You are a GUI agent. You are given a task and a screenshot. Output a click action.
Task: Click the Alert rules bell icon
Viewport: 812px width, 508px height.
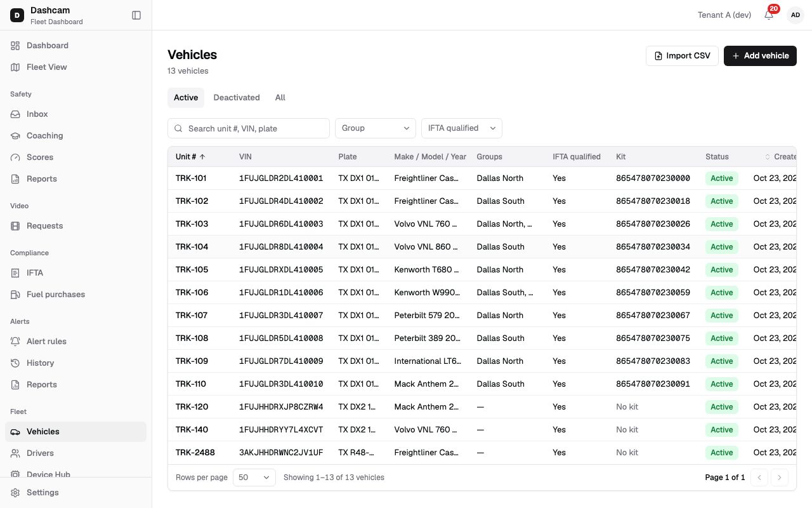(x=15, y=342)
